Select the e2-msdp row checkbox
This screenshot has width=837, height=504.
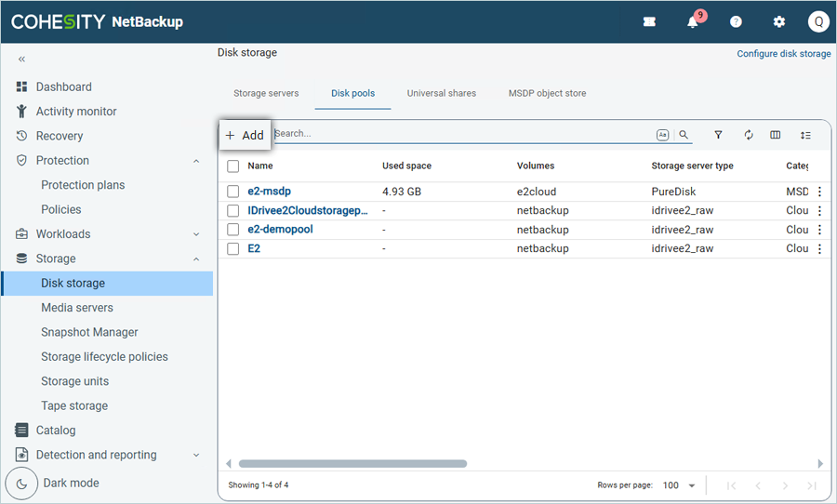click(233, 192)
